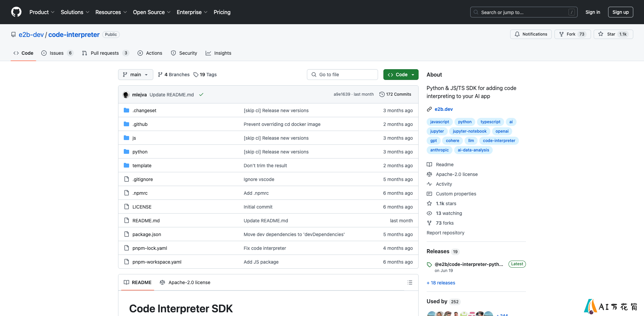
Task: Click the anthropic topic tag
Action: pos(439,150)
